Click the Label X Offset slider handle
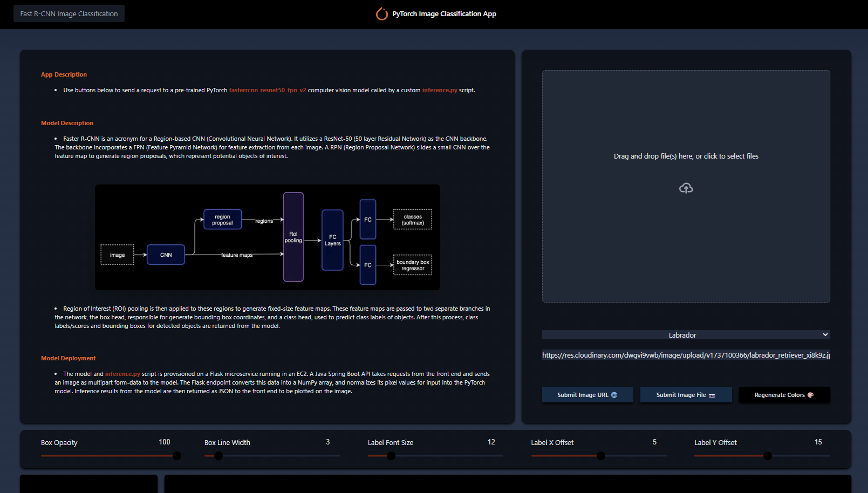The image size is (868, 493). click(x=601, y=456)
